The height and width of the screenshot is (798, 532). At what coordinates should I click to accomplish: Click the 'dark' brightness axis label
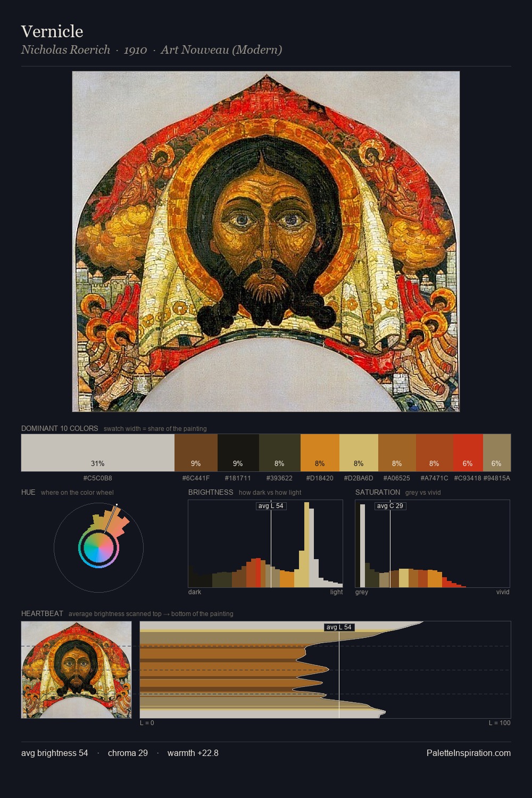[195, 592]
